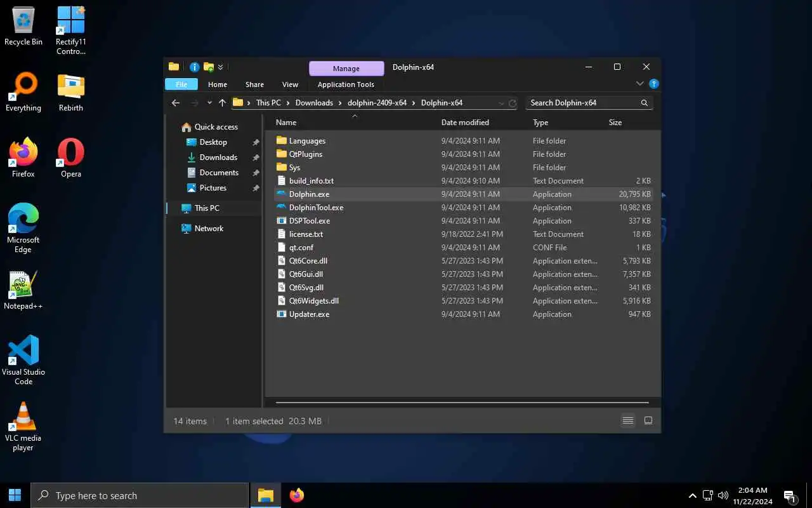Select the Everything desktop shortcut
Screen dimensions: 812x508
[x=23, y=93]
